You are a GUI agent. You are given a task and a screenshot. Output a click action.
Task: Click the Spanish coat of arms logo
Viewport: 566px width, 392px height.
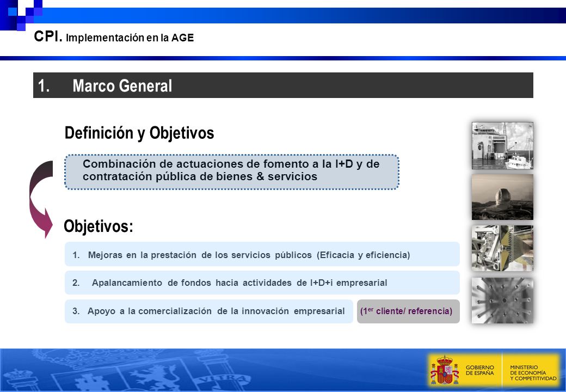tap(444, 370)
